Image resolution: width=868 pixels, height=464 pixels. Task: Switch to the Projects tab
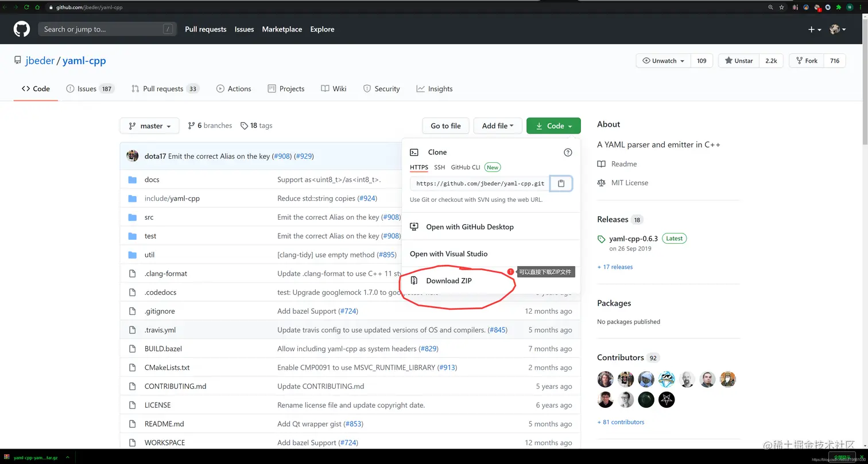(x=286, y=89)
